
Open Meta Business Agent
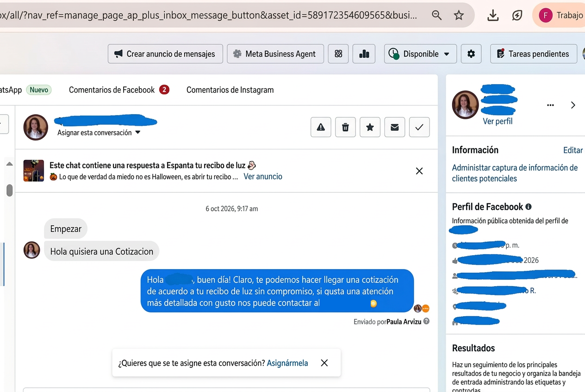click(275, 54)
